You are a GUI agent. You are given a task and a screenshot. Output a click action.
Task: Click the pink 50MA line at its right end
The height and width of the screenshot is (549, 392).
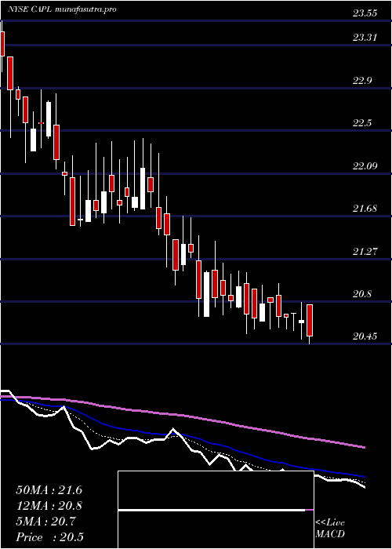click(x=363, y=447)
